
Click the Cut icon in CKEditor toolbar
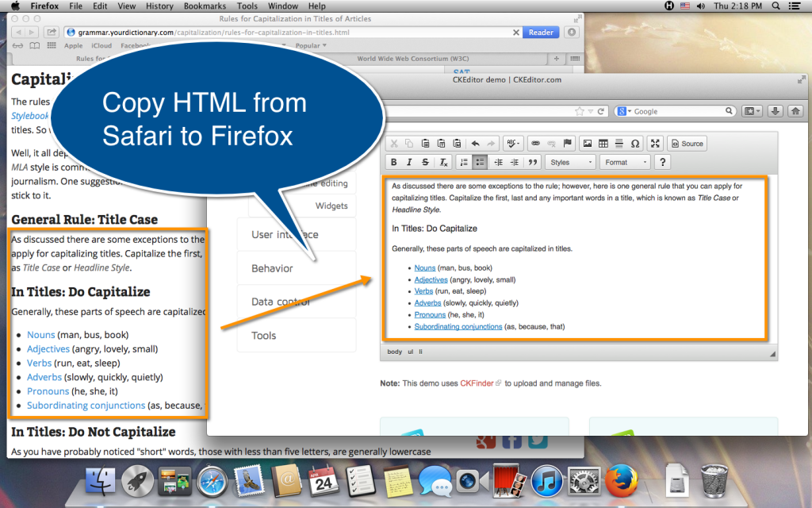(x=394, y=144)
